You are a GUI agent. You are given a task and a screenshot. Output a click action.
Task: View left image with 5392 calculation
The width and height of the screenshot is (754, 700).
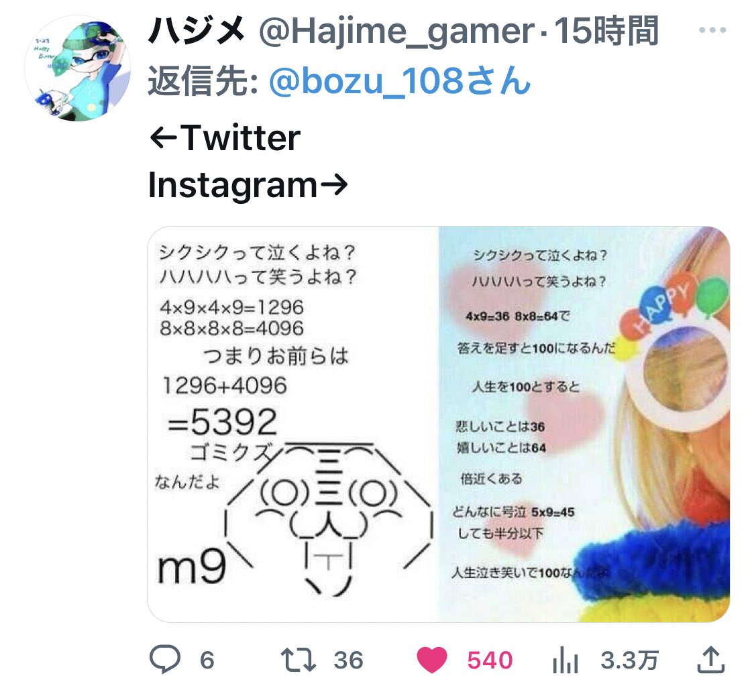pyautogui.click(x=293, y=424)
